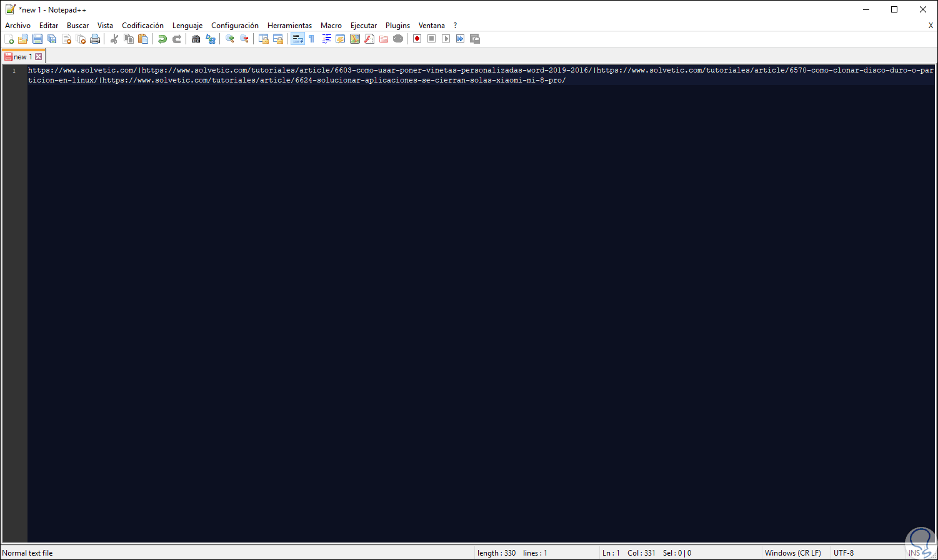Close the 'new 1' tab with its X
The width and height of the screenshot is (938, 560).
(x=38, y=57)
